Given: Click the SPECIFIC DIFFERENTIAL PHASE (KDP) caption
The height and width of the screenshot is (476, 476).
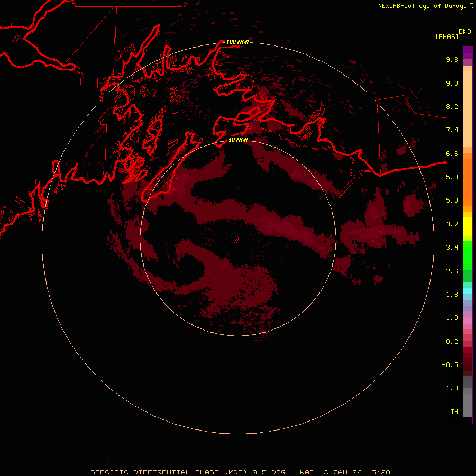Looking at the screenshot, I should coord(170,472).
